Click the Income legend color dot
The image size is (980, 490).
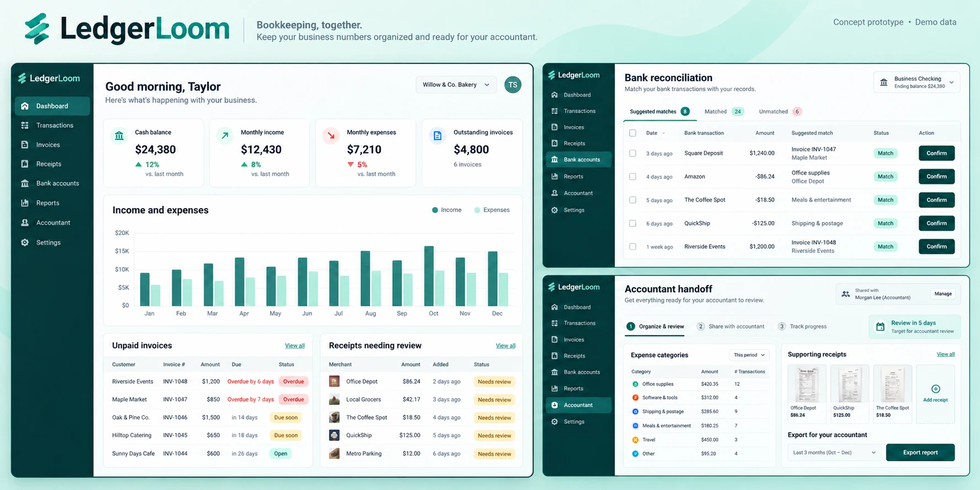435,210
